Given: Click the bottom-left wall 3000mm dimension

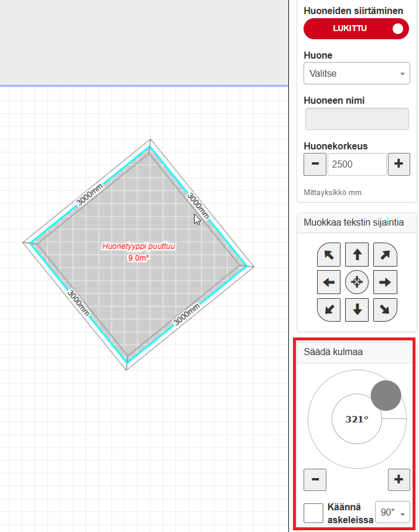Looking at the screenshot, I should point(79,303).
